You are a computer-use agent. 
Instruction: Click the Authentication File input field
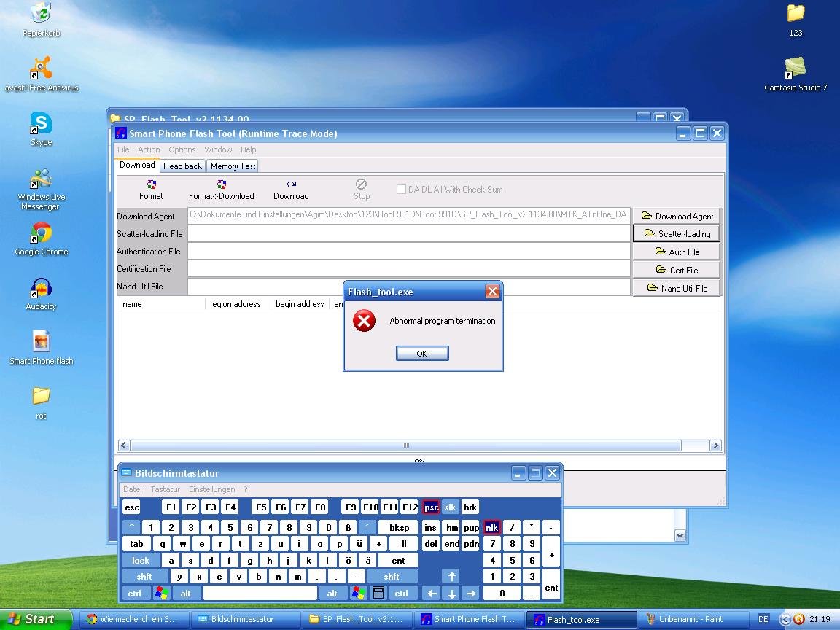(x=409, y=252)
